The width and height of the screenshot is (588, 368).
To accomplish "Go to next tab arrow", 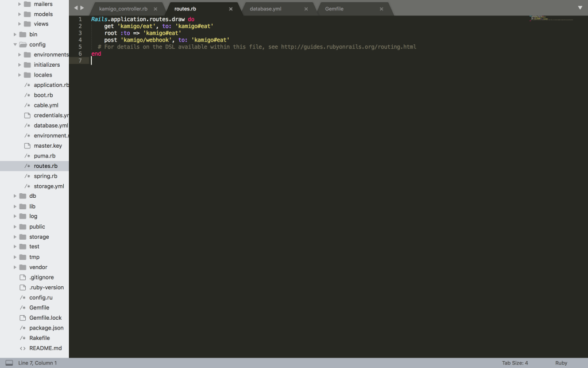I will (82, 8).
